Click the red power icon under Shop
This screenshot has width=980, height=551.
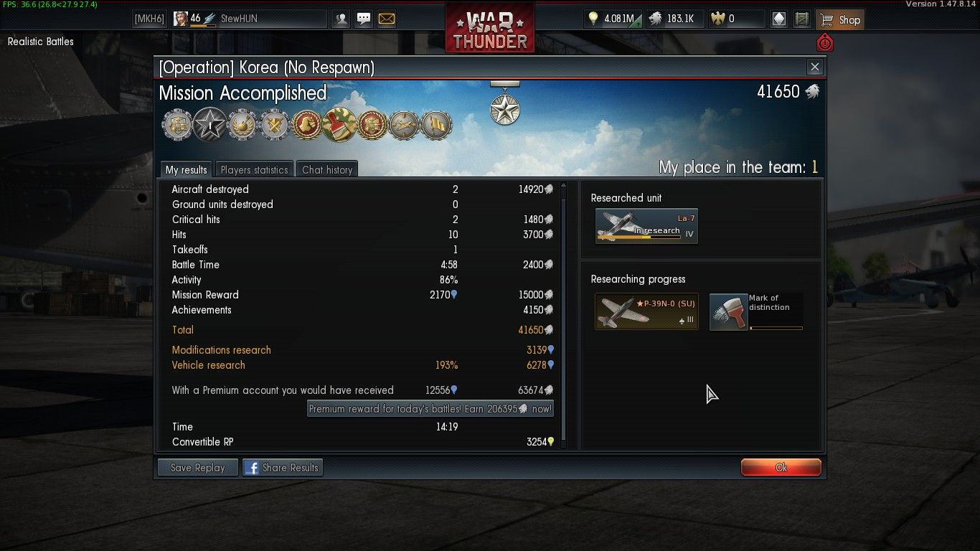[824, 43]
